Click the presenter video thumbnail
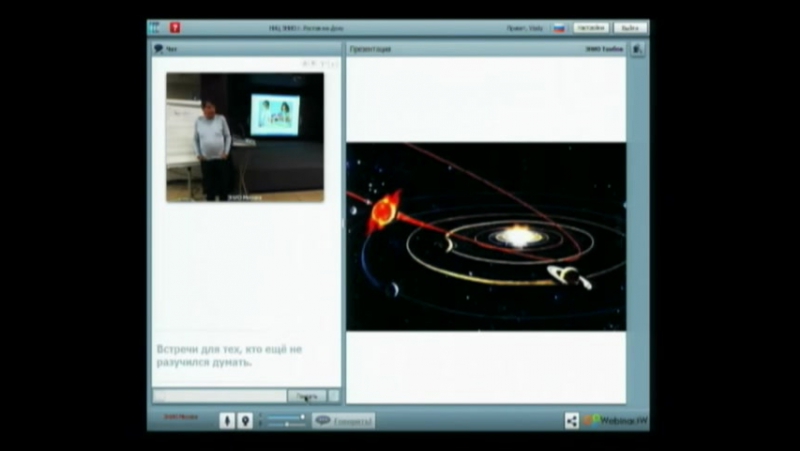 (x=244, y=137)
